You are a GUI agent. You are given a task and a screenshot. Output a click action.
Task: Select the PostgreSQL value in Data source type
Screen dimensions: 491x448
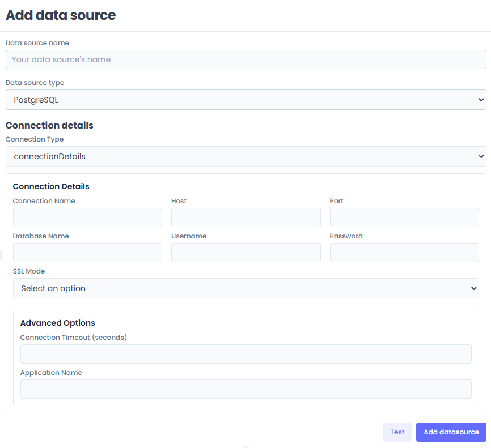pyautogui.click(x=246, y=100)
